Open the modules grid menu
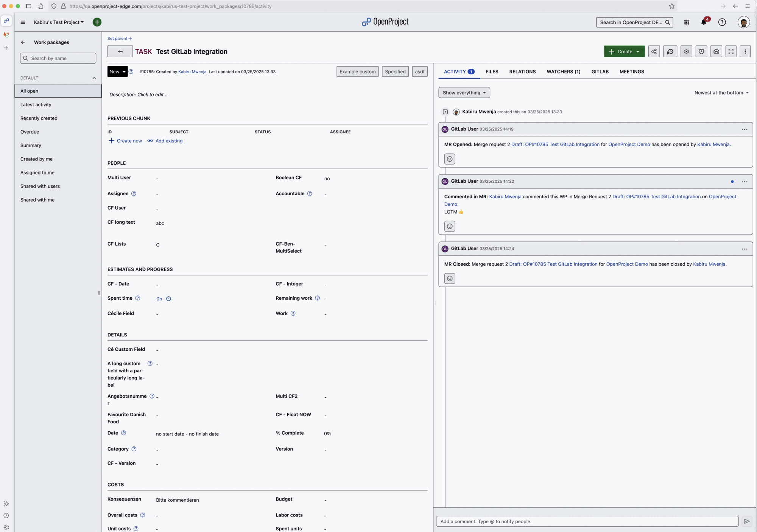This screenshot has width=757, height=532. click(x=687, y=22)
